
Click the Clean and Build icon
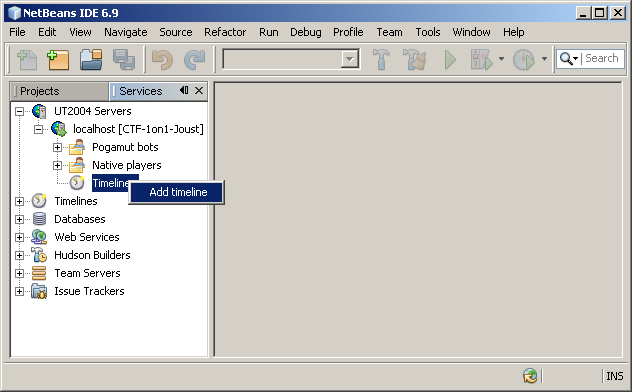tap(415, 60)
